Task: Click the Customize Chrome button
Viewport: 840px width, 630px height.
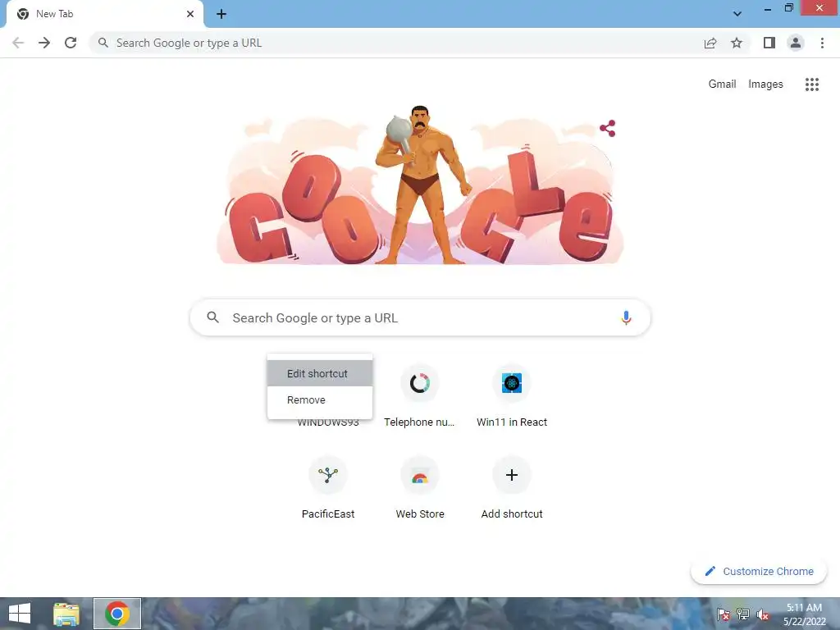Action: tap(759, 571)
